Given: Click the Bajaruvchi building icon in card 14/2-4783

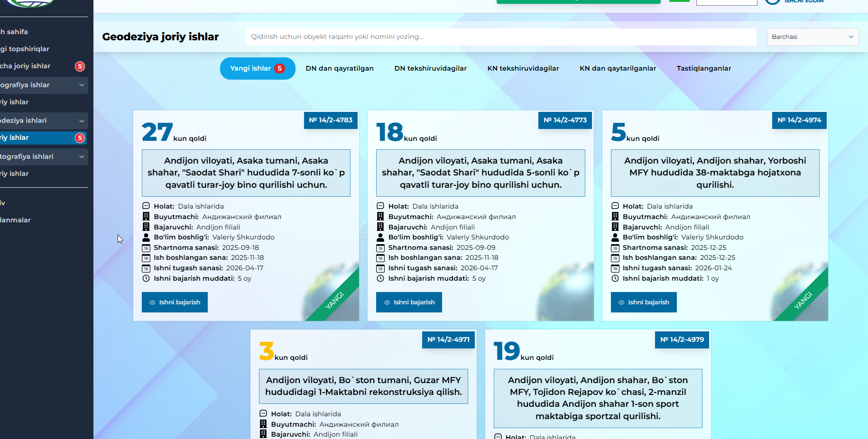Looking at the screenshot, I should point(146,227).
